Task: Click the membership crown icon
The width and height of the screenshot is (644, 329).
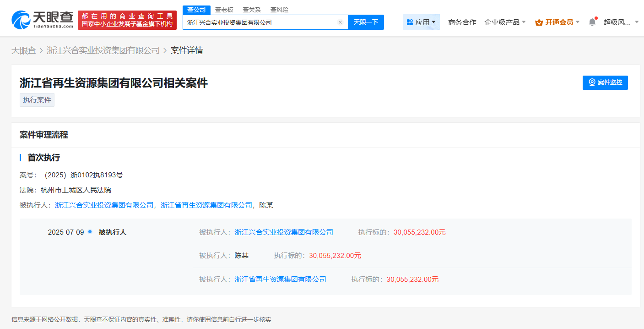Action: click(539, 22)
